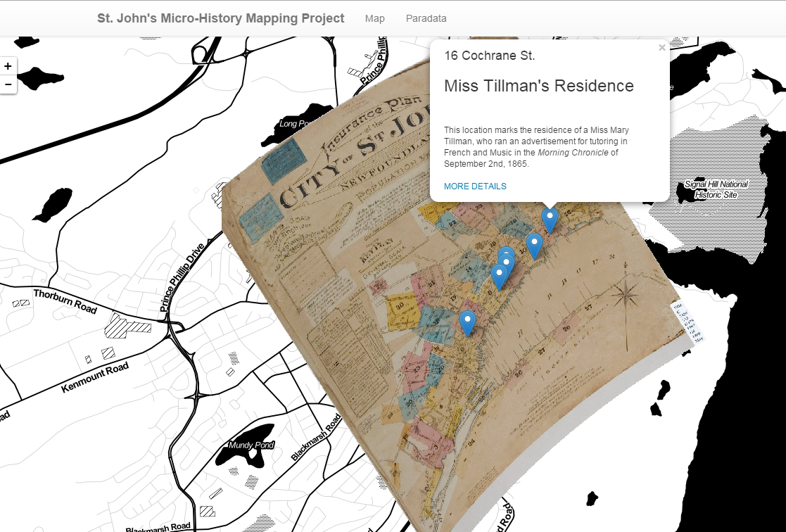This screenshot has width=786, height=532.
Task: Select the front marker in the clustered trio
Action: point(499,276)
